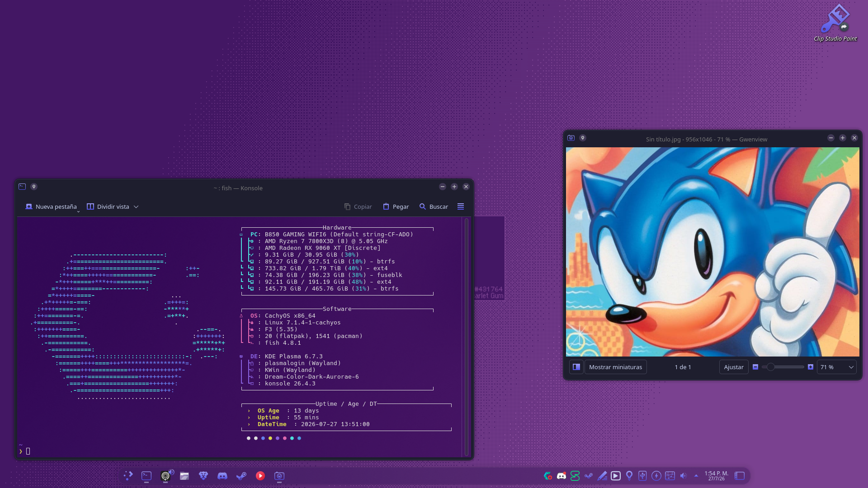Expand the Dividir vista dropdown arrow
Image resolution: width=868 pixels, height=488 pixels.
pos(136,207)
